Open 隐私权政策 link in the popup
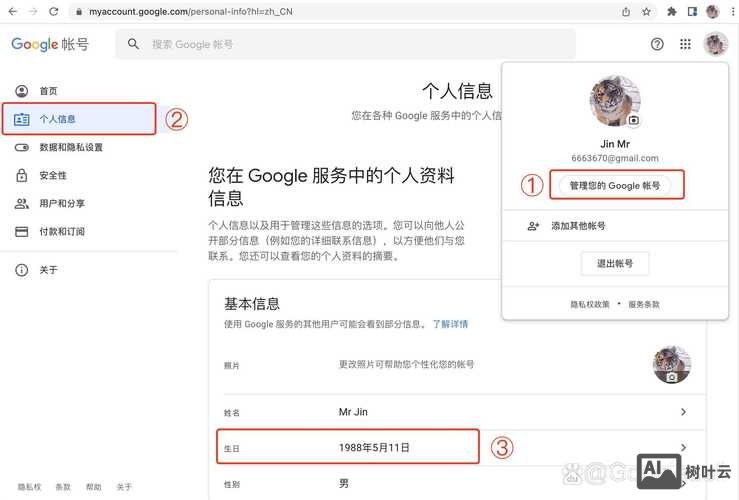Screen dimensions: 739x500 (x=590, y=304)
